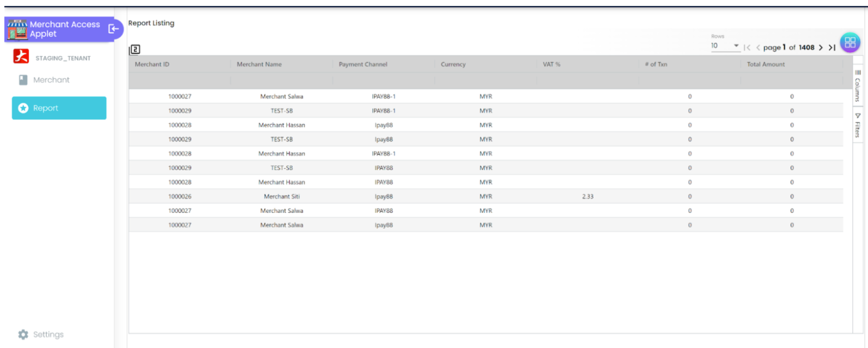The height and width of the screenshot is (348, 868).
Task: Select Report menu item
Action: click(x=59, y=108)
